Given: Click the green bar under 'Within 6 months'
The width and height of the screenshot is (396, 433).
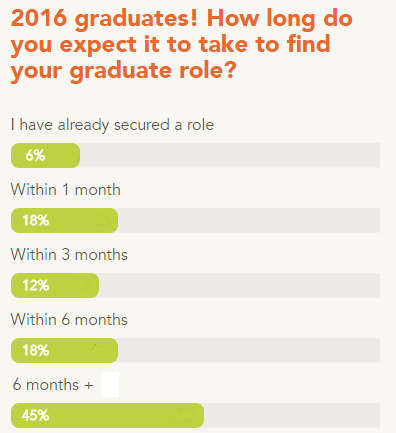Looking at the screenshot, I should coord(65,350).
